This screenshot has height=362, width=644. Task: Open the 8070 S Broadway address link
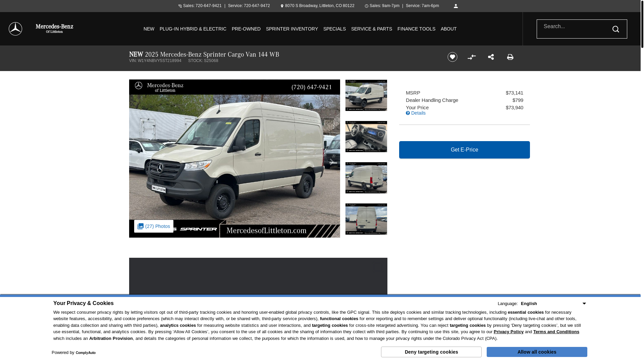(x=320, y=6)
